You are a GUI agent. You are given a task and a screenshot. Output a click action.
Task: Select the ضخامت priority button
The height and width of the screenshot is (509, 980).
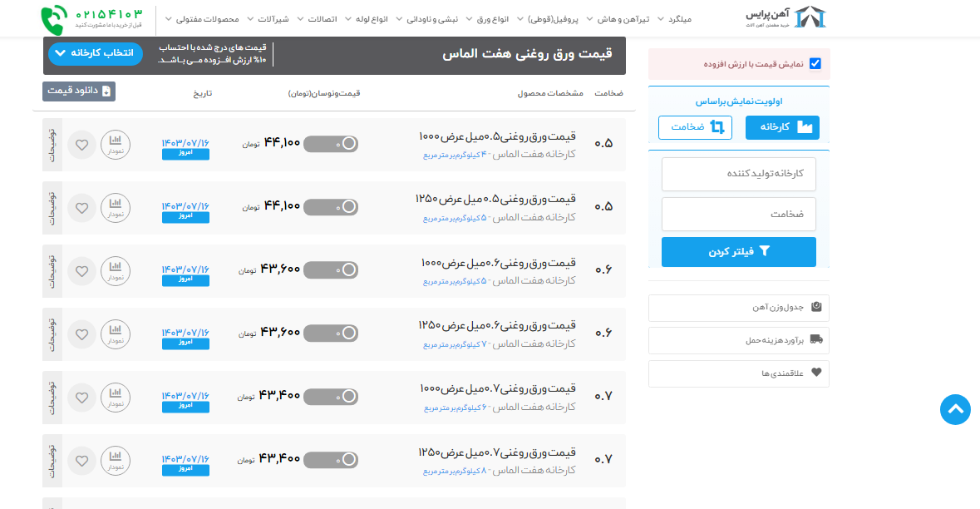(x=695, y=127)
